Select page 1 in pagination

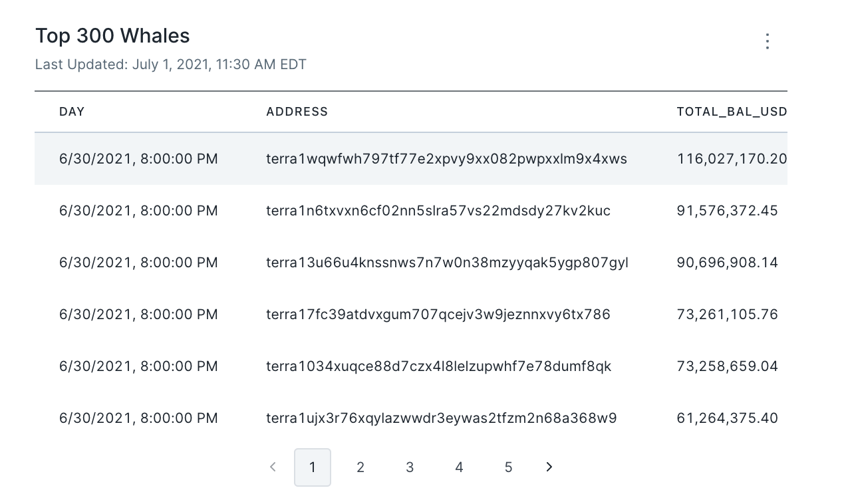313,467
